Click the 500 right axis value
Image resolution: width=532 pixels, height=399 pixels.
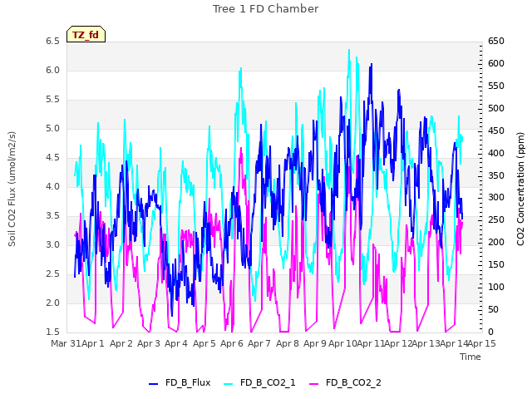[496, 108]
